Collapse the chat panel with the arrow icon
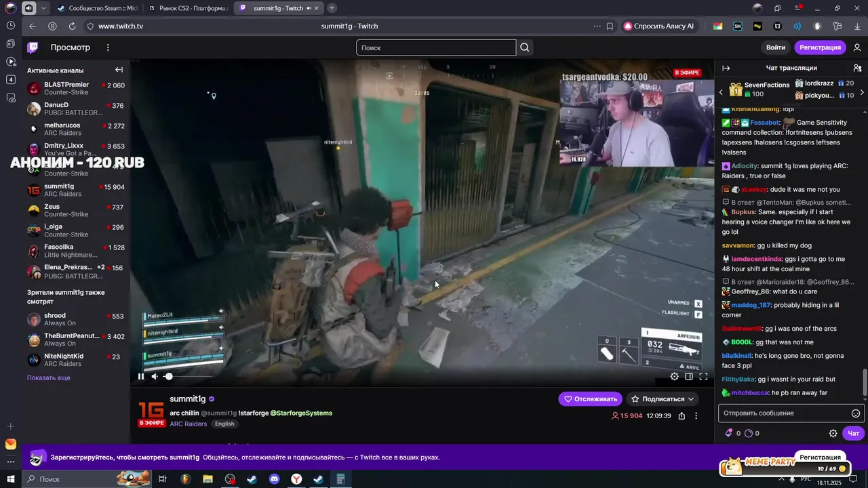Screen dimensions: 868x488 point(726,68)
